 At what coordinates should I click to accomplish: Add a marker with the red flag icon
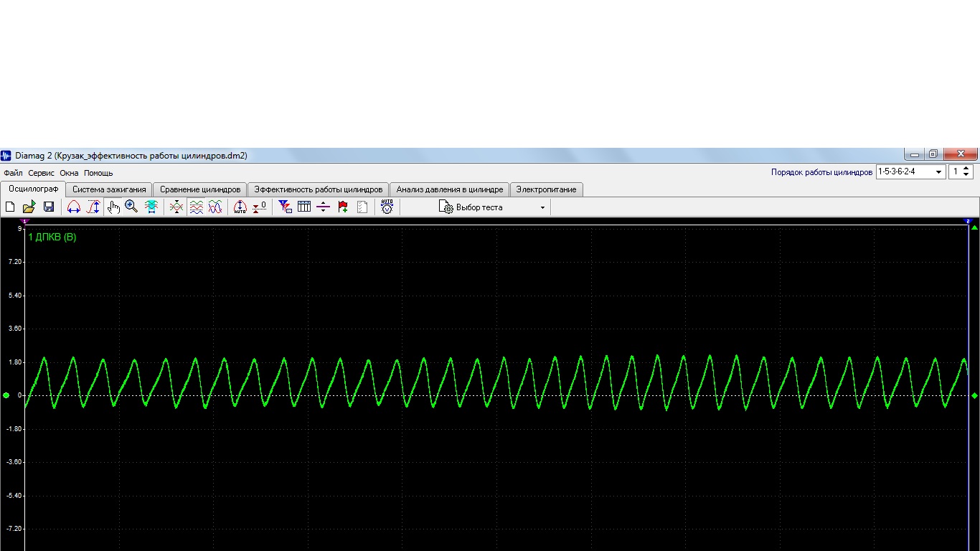click(x=343, y=207)
